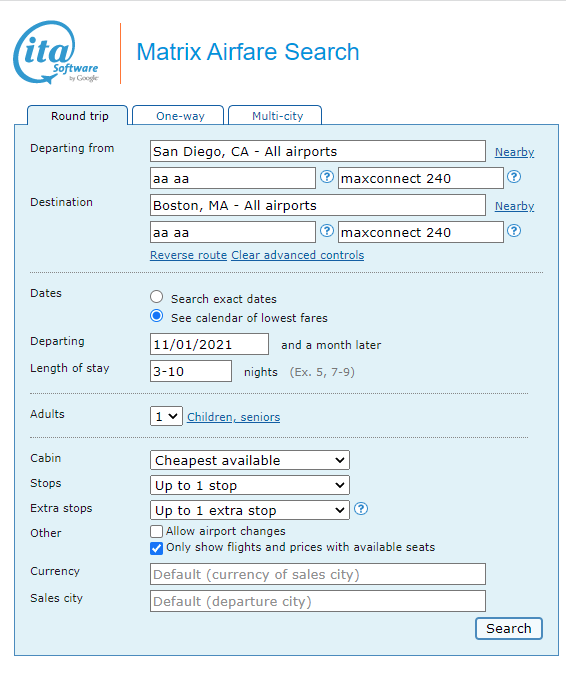Click Clear advanced controls link
The width and height of the screenshot is (566, 676).
(x=297, y=255)
